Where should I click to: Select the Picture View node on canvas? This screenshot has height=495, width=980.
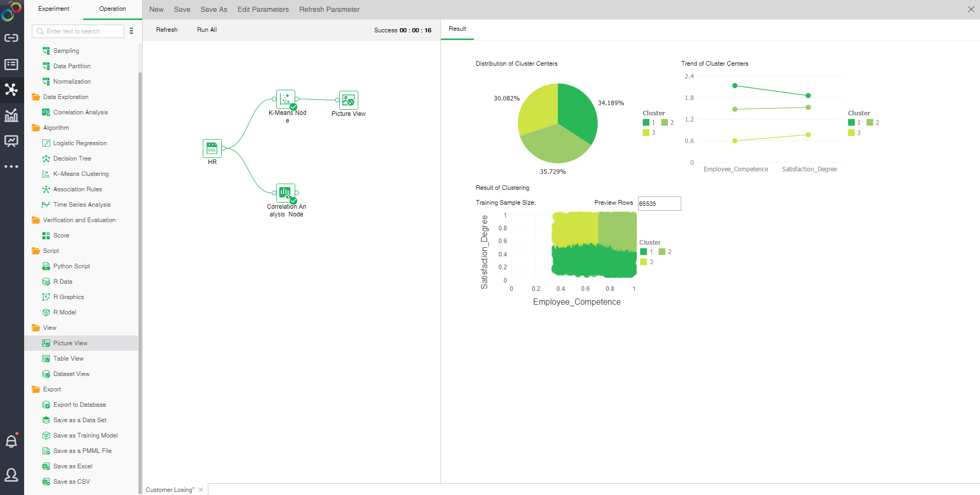tap(349, 100)
